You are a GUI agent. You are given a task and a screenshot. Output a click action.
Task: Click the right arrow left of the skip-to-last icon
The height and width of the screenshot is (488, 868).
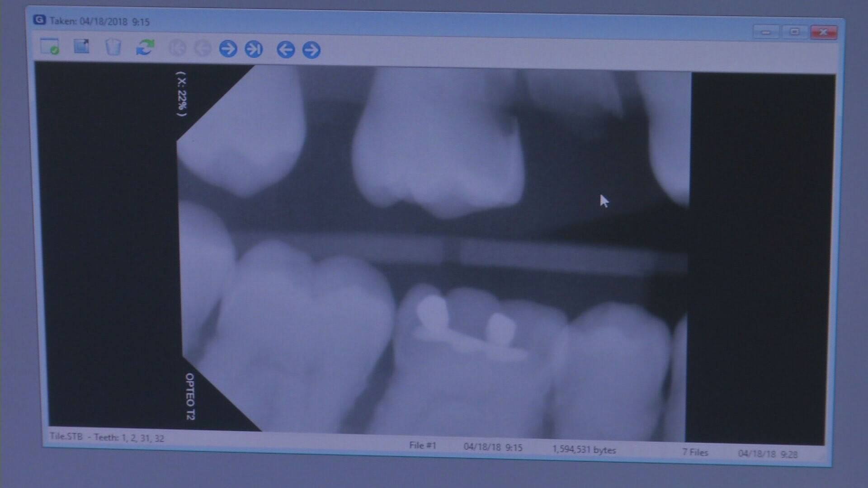pos(228,48)
